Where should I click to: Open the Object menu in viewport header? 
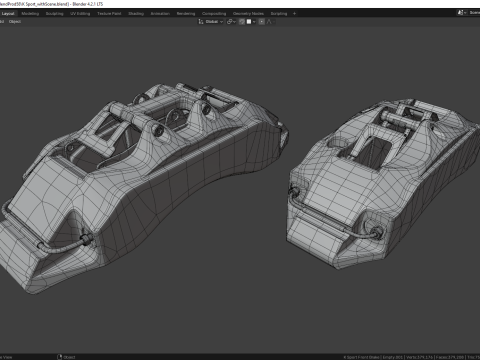click(15, 22)
